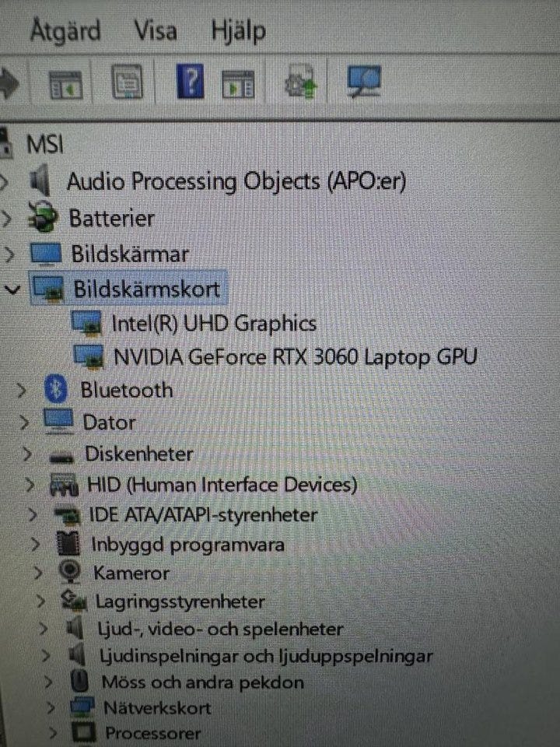Click the Bluetooth category icon

pyautogui.click(x=56, y=389)
